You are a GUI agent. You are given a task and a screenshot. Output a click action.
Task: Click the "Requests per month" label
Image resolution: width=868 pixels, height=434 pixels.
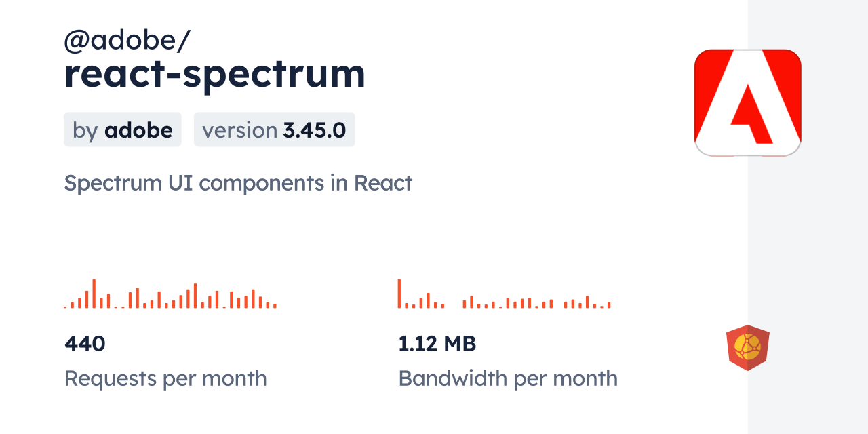pyautogui.click(x=165, y=378)
